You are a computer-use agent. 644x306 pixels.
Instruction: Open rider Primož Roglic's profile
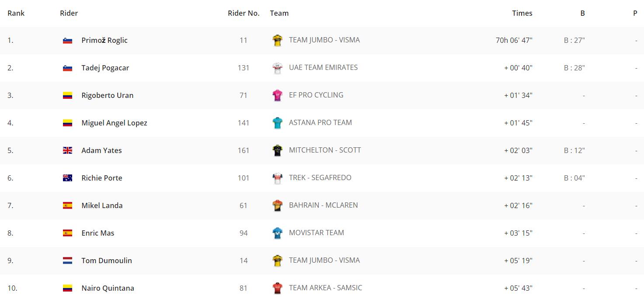click(104, 40)
